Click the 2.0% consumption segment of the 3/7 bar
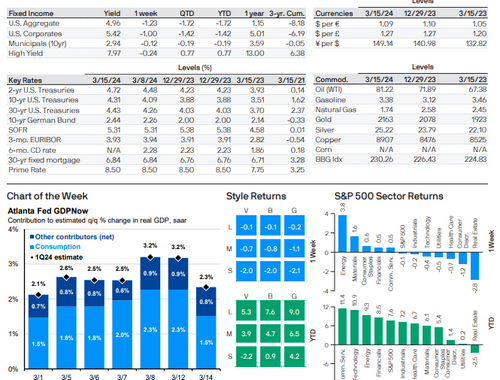This screenshot has width=500, height=380. click(122, 334)
